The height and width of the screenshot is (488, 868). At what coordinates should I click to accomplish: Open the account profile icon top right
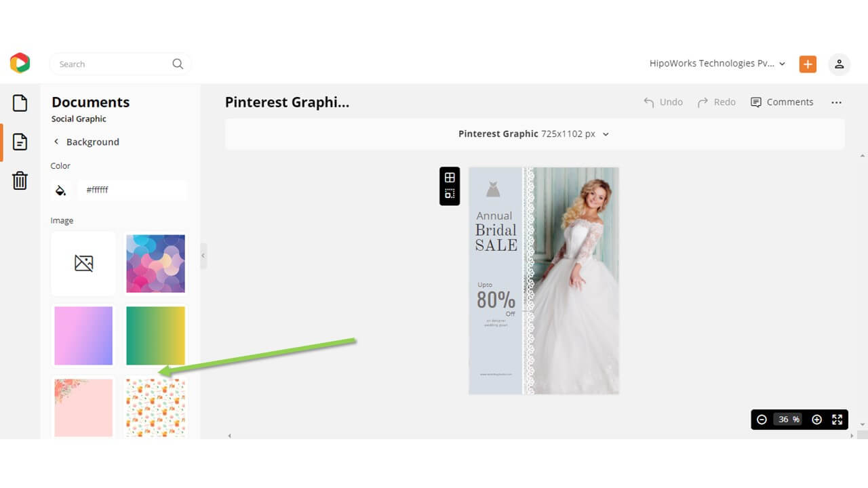pyautogui.click(x=840, y=64)
